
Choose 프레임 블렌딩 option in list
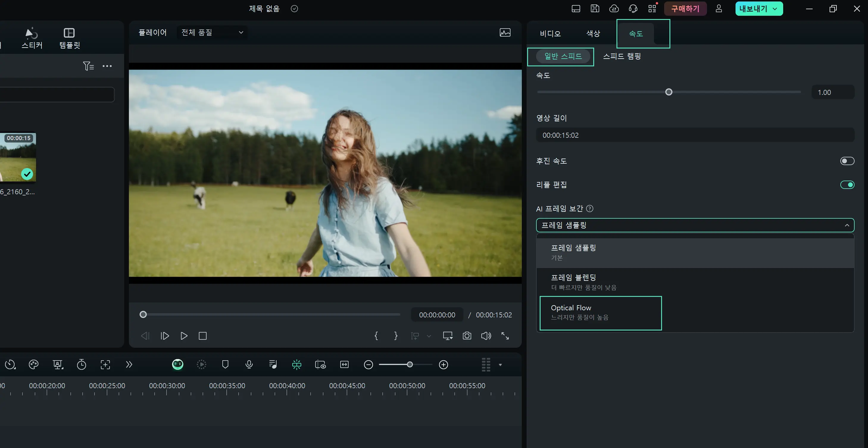coord(695,282)
